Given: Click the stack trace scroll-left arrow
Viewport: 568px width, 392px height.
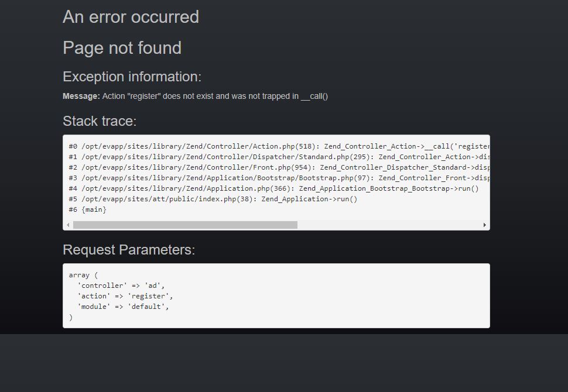Looking at the screenshot, I should pos(69,225).
